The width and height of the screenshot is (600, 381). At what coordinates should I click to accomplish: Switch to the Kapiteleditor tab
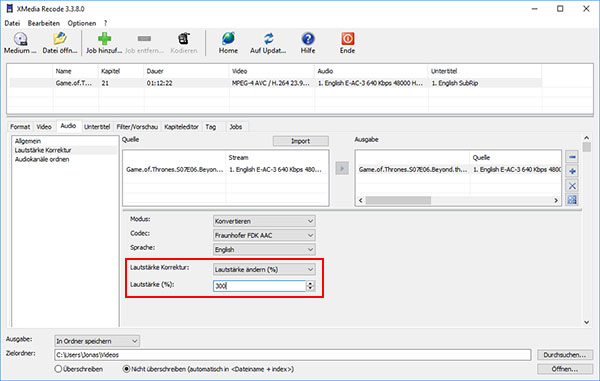[x=181, y=127]
